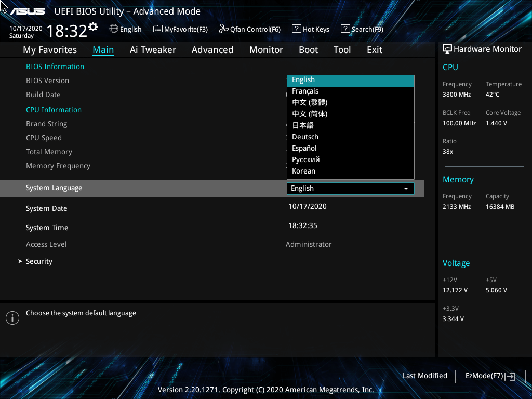Click the Hardware Monitor screen icon
The height and width of the screenshot is (399, 532).
[447, 49]
